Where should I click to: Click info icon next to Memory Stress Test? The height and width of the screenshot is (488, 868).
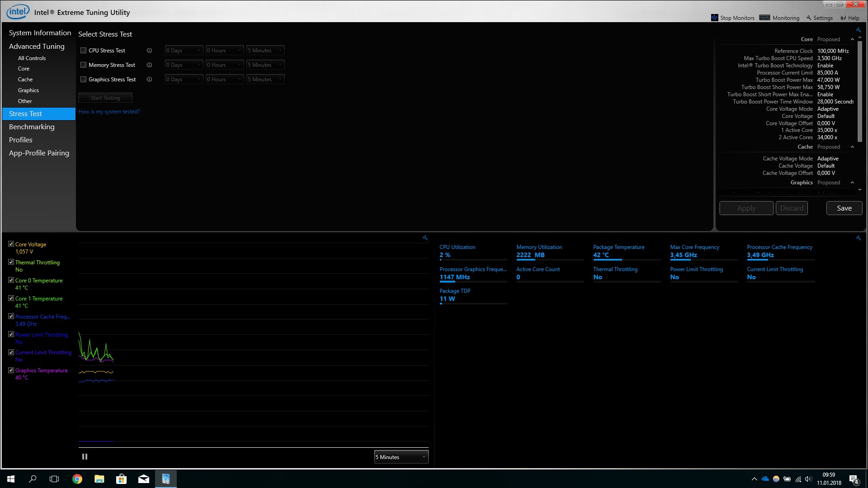pyautogui.click(x=149, y=65)
